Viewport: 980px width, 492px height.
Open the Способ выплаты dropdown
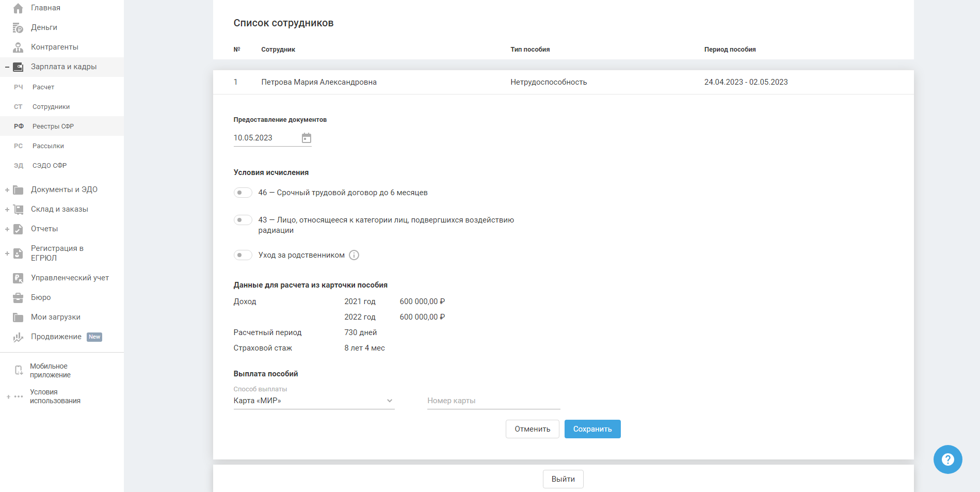coord(314,401)
